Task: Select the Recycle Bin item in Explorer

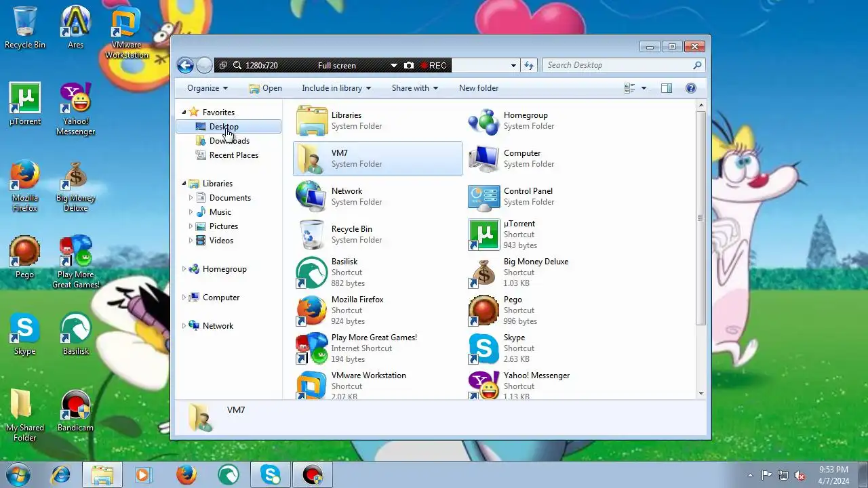Action: [x=378, y=235]
